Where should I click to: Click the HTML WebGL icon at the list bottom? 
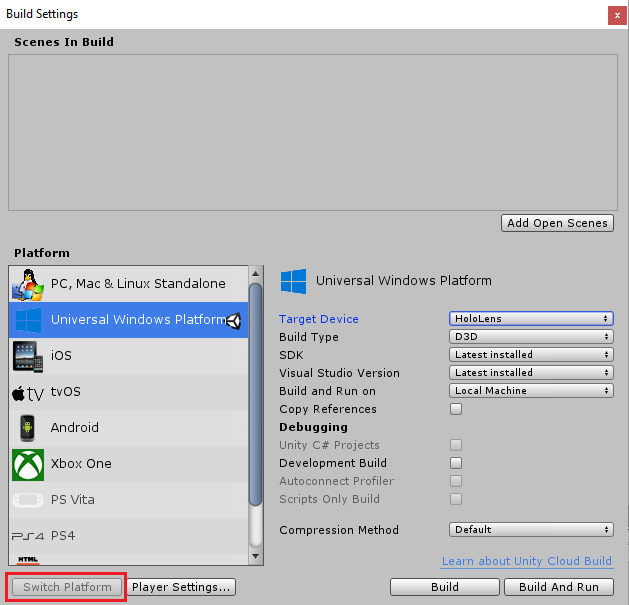28,560
